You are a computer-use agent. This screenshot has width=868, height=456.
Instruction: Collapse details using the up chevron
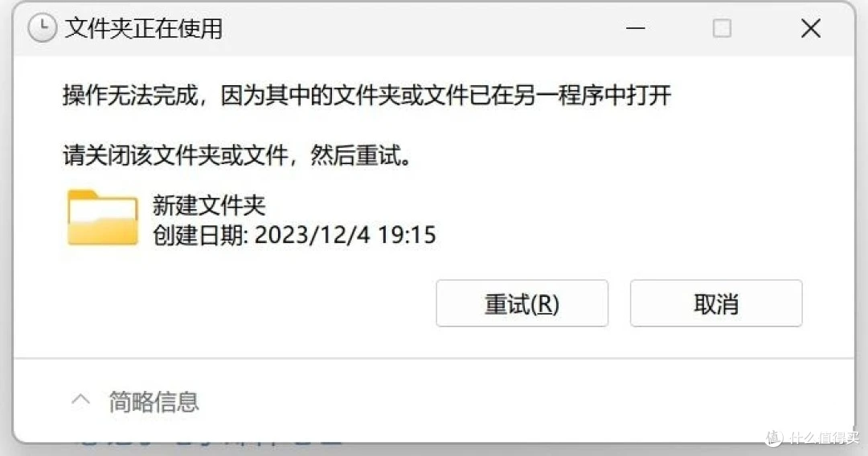(81, 400)
